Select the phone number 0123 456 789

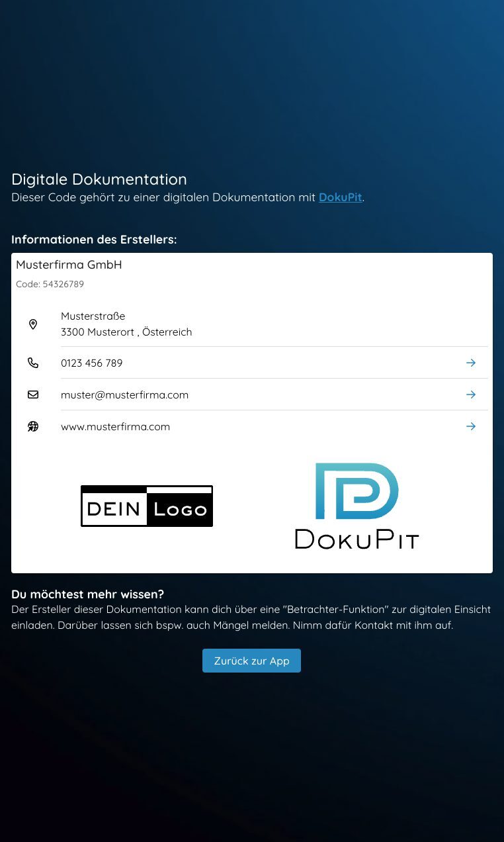click(91, 363)
